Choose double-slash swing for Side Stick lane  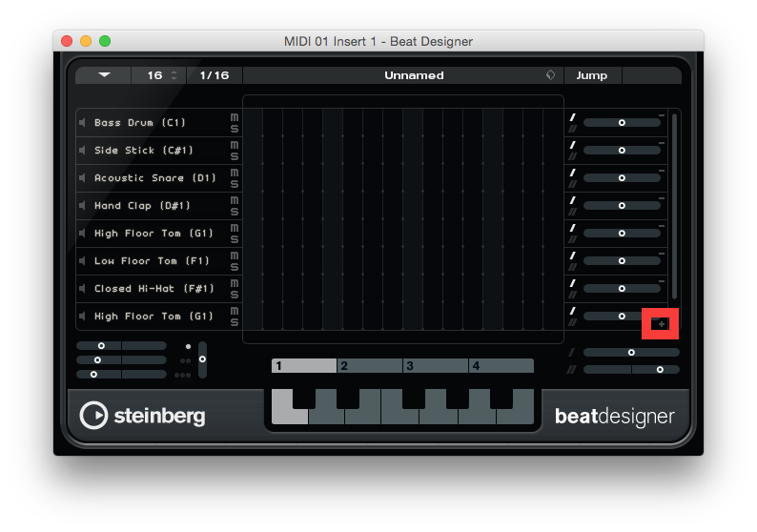tap(573, 156)
